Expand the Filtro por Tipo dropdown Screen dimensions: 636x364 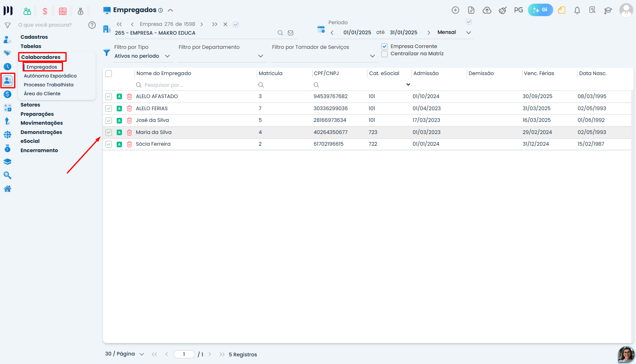142,56
